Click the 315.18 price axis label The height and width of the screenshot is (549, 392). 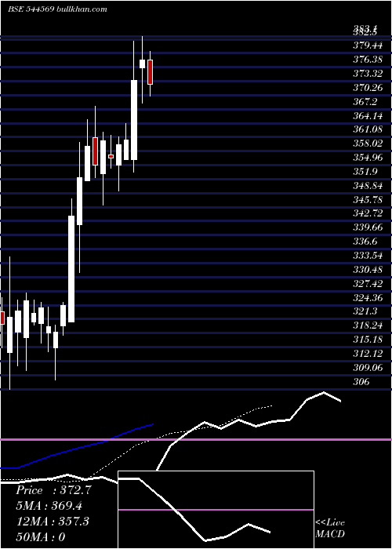point(368,340)
